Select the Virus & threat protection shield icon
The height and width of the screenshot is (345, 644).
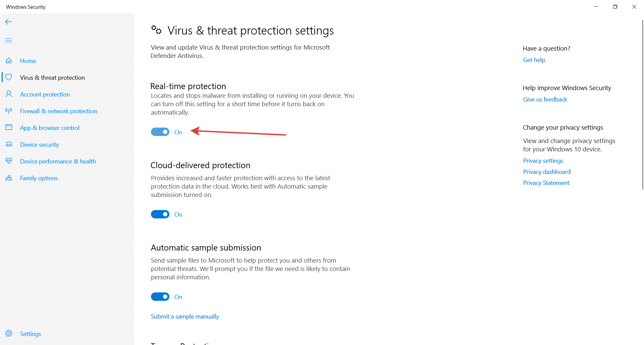coord(9,77)
